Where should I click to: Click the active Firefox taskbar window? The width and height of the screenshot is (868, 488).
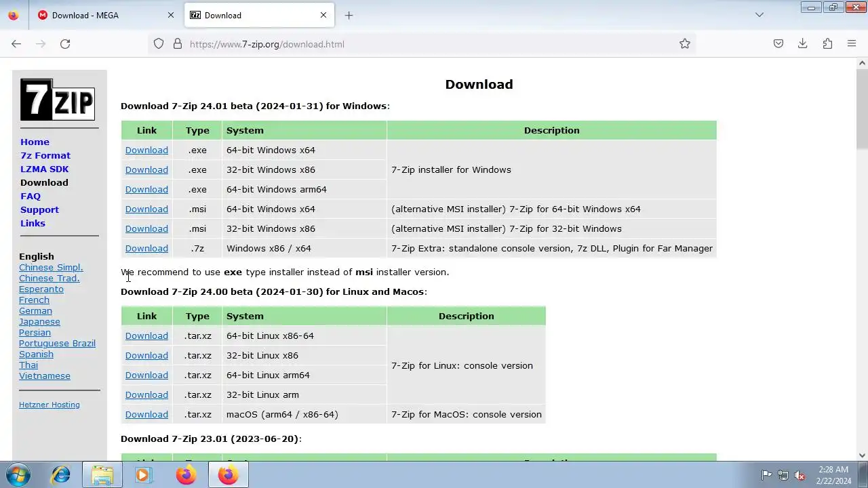(228, 475)
